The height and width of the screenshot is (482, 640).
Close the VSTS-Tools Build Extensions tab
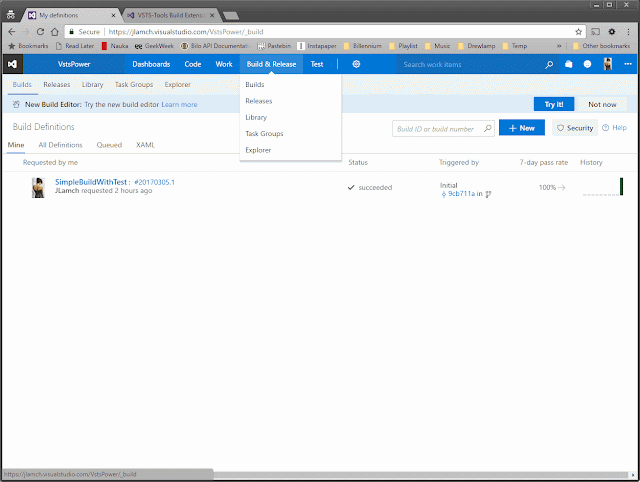212,16
